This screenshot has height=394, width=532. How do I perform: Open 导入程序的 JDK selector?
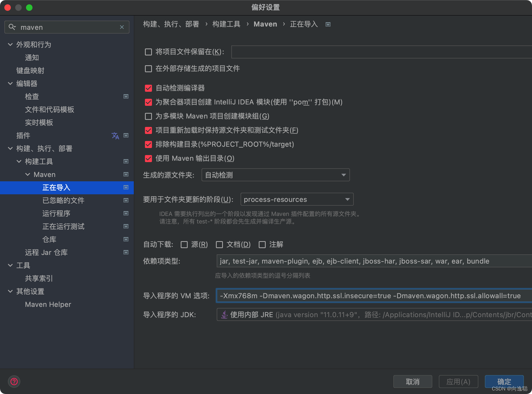pyautogui.click(x=374, y=314)
